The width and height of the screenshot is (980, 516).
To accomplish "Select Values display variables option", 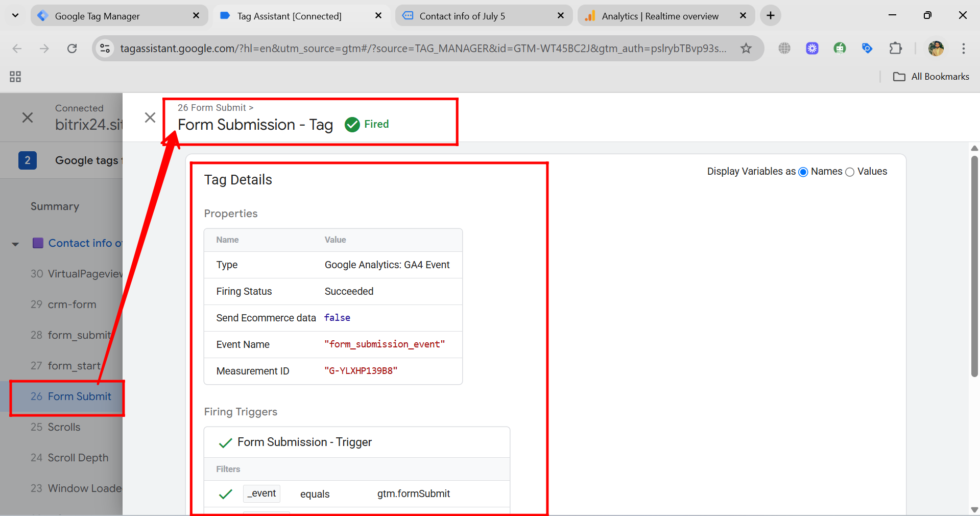I will [x=850, y=172].
